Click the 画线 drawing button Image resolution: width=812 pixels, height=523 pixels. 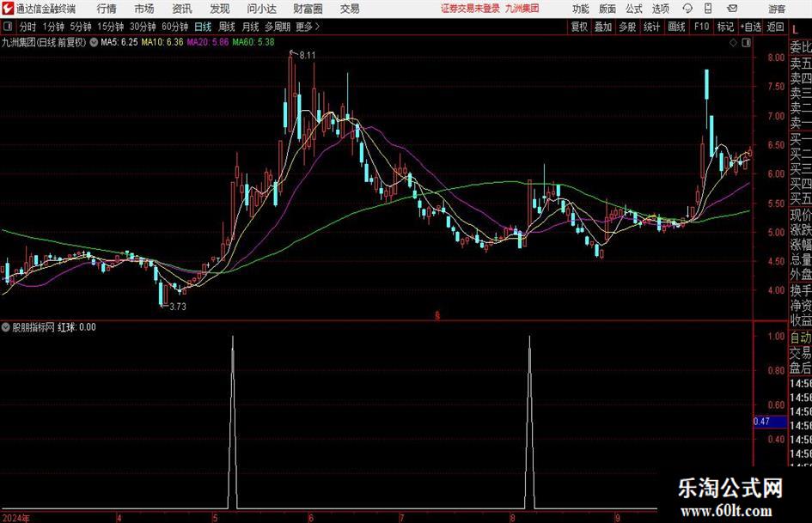[x=676, y=27]
